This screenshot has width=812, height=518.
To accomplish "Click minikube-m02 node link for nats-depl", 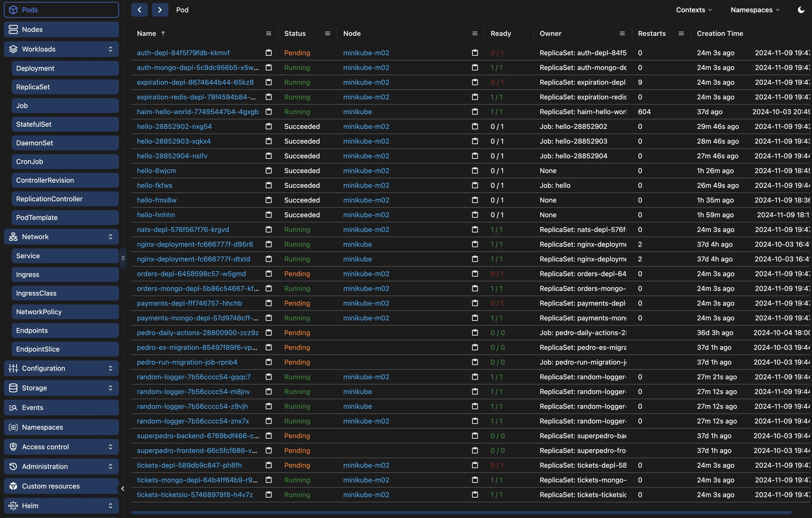I will click(x=366, y=230).
